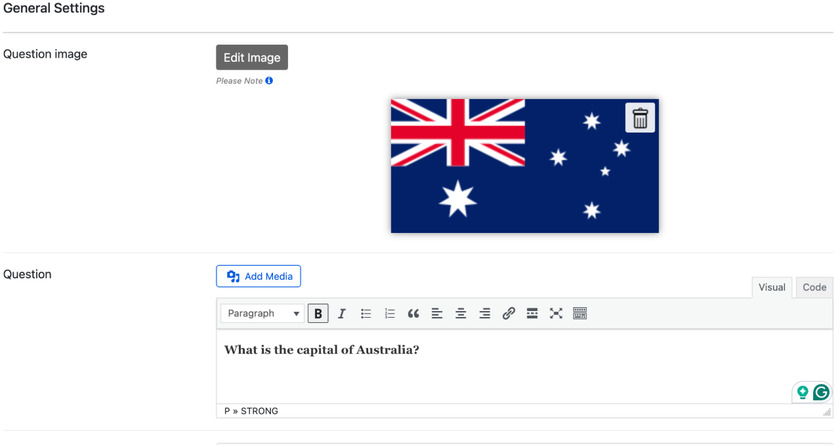This screenshot has width=840, height=445.
Task: Click the 'Question image' label
Action: point(45,54)
